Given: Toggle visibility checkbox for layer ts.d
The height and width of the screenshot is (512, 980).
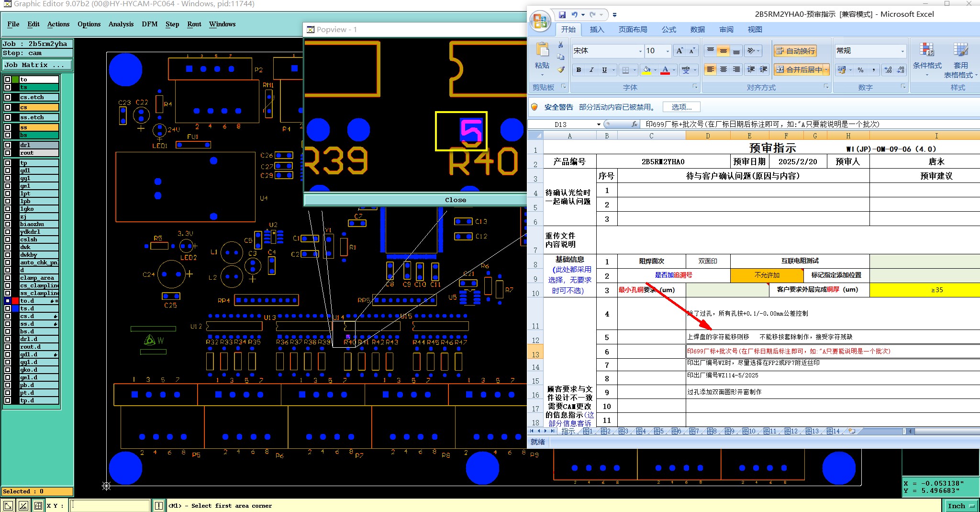Looking at the screenshot, I should [8, 308].
